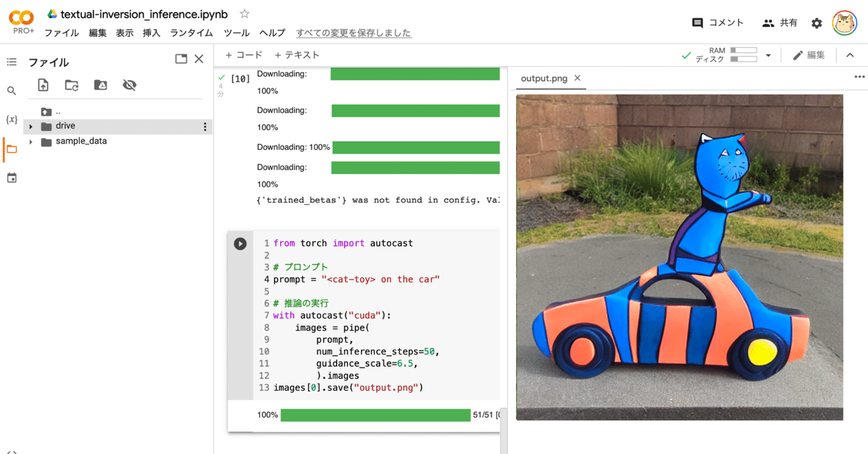This screenshot has width=868, height=454.
Task: Toggle hidden files visibility with eye icon
Action: pyautogui.click(x=128, y=85)
